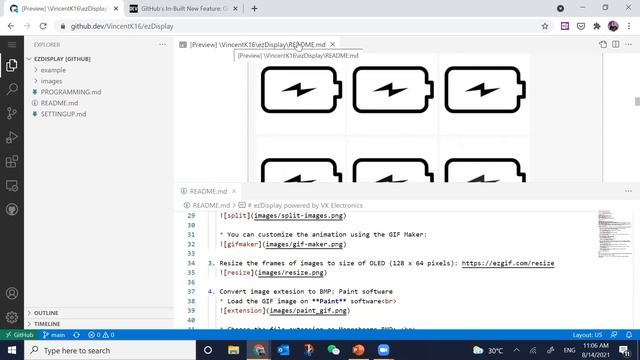Open notifications bell in status bar
This screenshot has width=640, height=360.
[629, 335]
